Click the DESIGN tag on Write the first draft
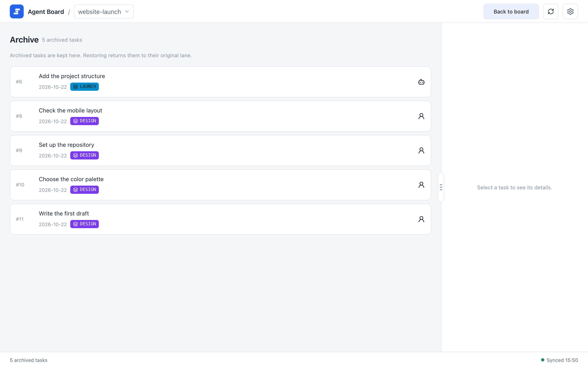Viewport: 588px width, 368px height. coord(84,224)
